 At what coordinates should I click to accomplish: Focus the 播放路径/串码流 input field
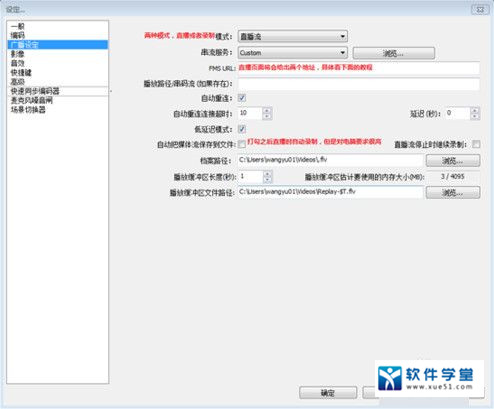(359, 84)
